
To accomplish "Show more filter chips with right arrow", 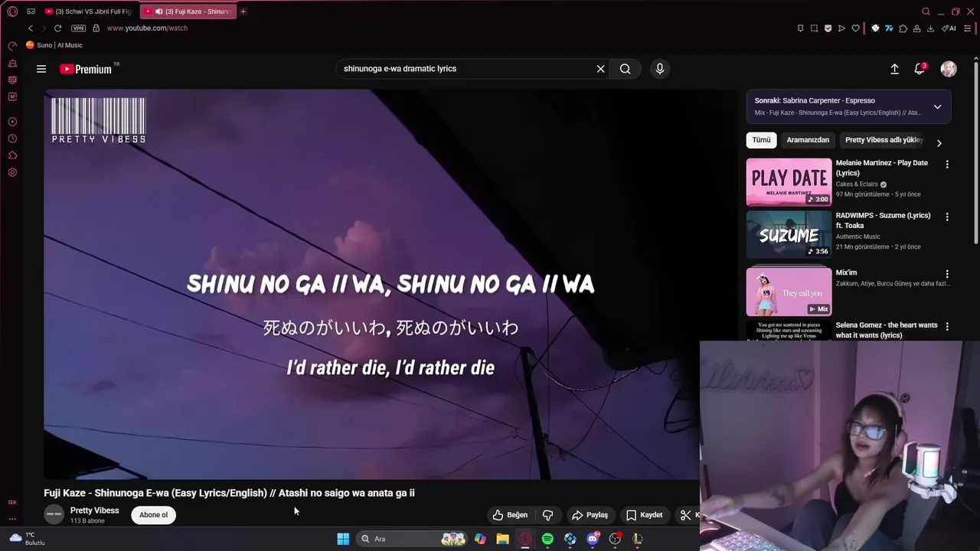I will [x=939, y=143].
